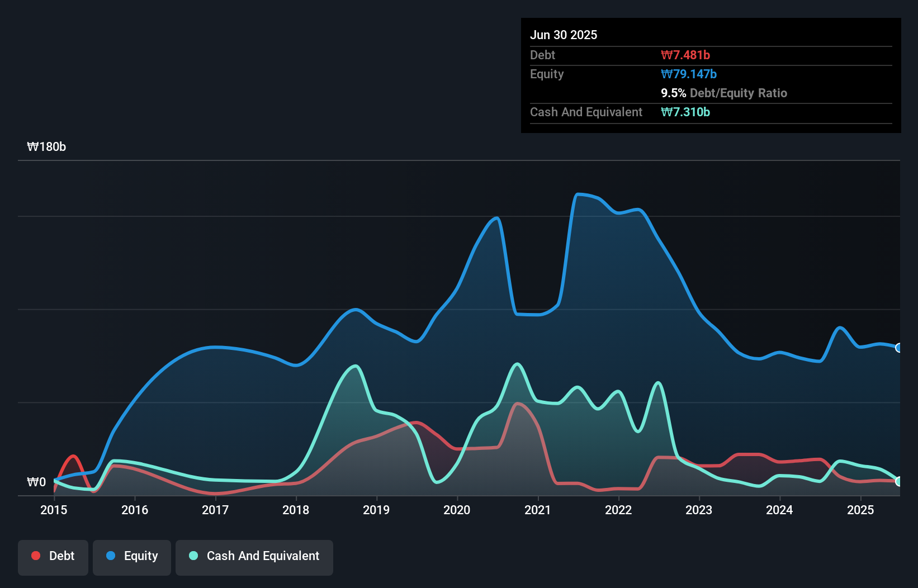Toggle the Equity series legend dot
Screen dimensions: 918x588
point(111,556)
